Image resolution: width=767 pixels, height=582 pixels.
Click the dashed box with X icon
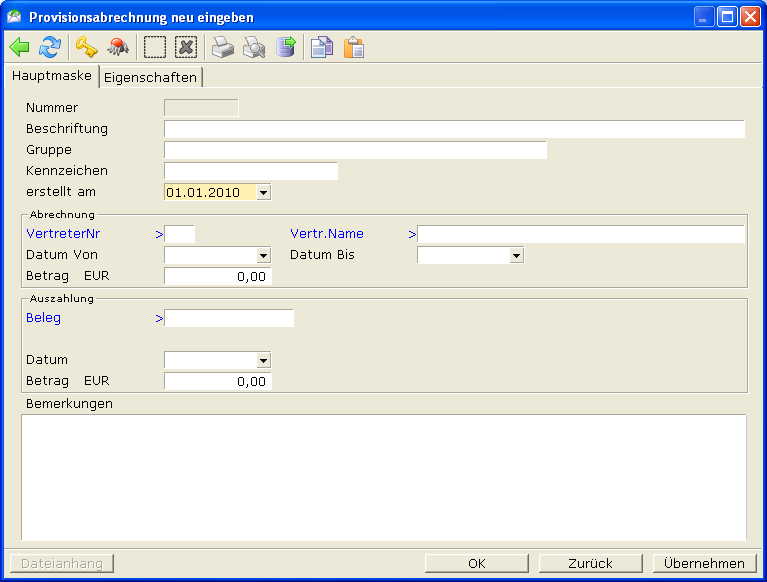click(x=186, y=47)
